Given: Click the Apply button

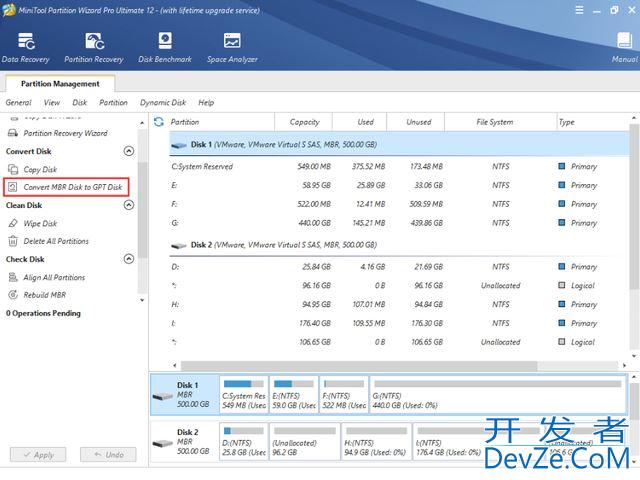Looking at the screenshot, I should [38, 455].
